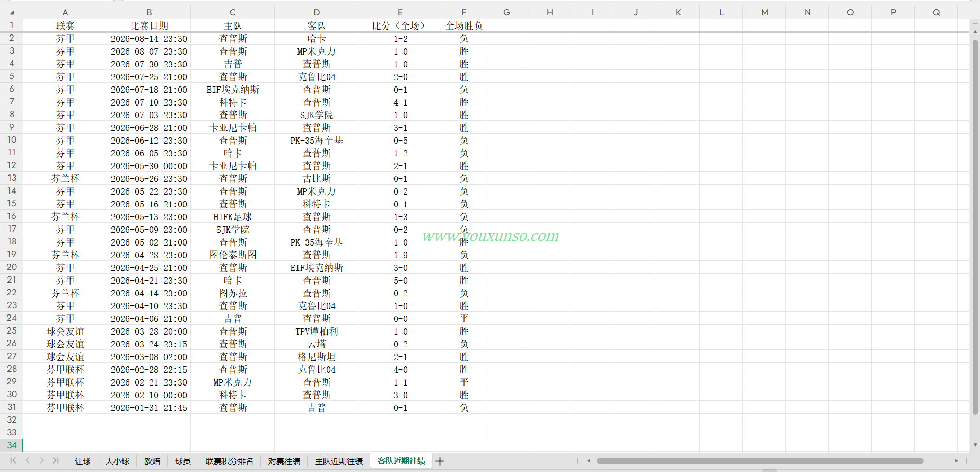The width and height of the screenshot is (980, 472).
Task: Click the vertical scrollbar thumb
Action: (x=975, y=227)
